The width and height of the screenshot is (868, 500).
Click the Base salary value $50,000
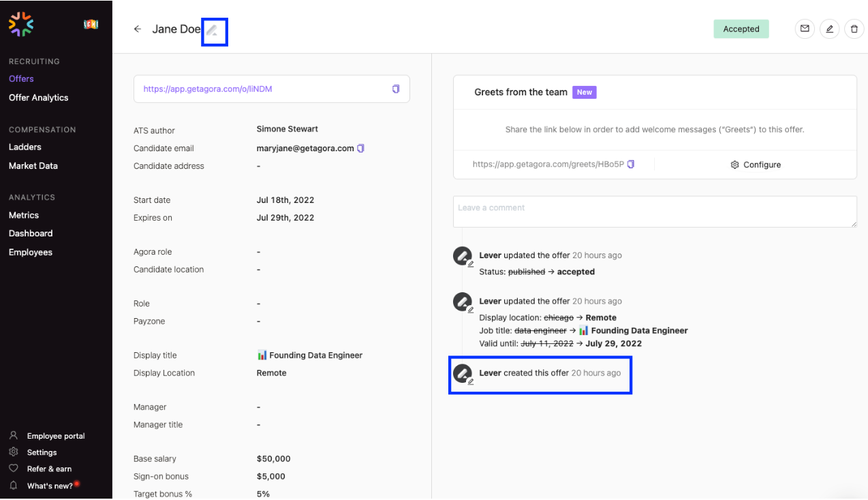274,458
